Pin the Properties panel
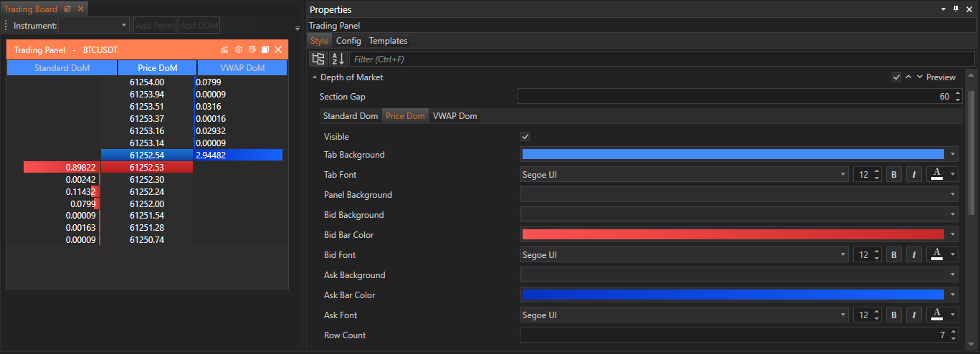980x354 pixels. click(x=956, y=9)
